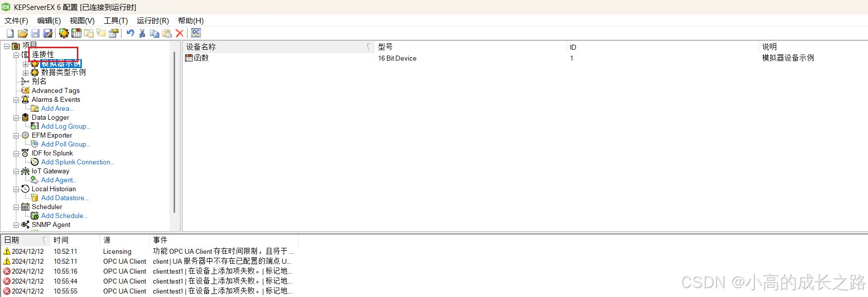Click the Properties toolbar icon
The height and width of the screenshot is (297, 868).
[114, 33]
